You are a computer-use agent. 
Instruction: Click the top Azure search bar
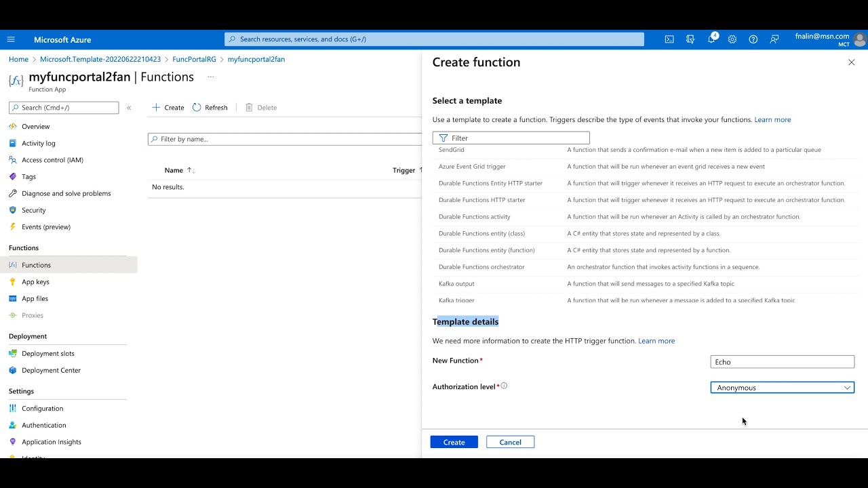pos(434,39)
